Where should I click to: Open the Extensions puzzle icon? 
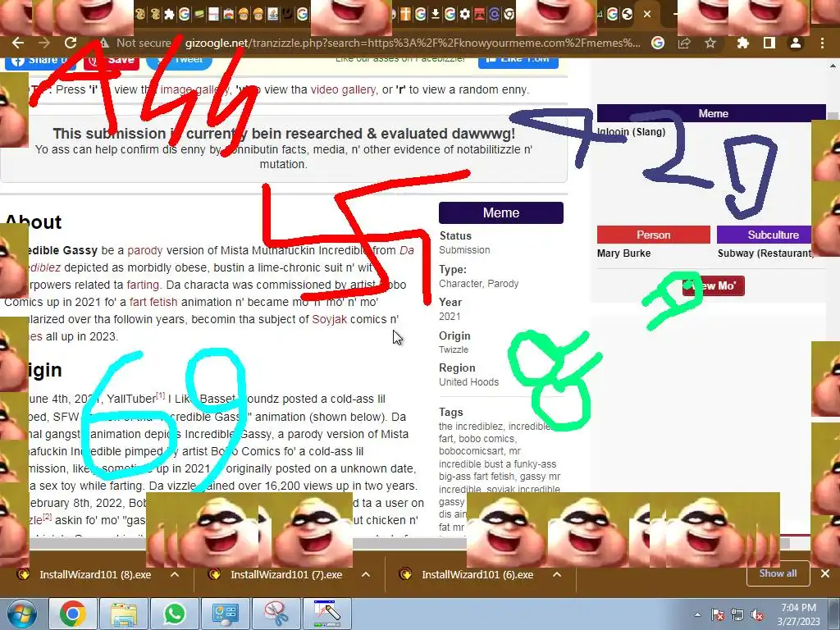[x=742, y=43]
